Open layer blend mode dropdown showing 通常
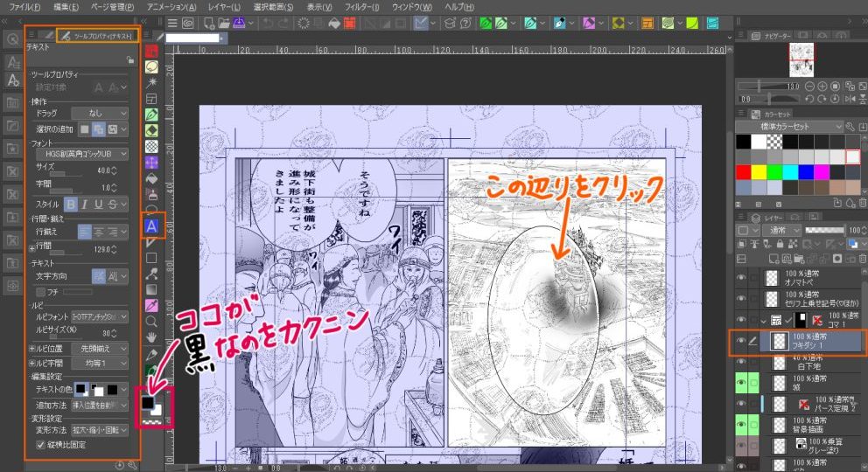 coord(781,230)
